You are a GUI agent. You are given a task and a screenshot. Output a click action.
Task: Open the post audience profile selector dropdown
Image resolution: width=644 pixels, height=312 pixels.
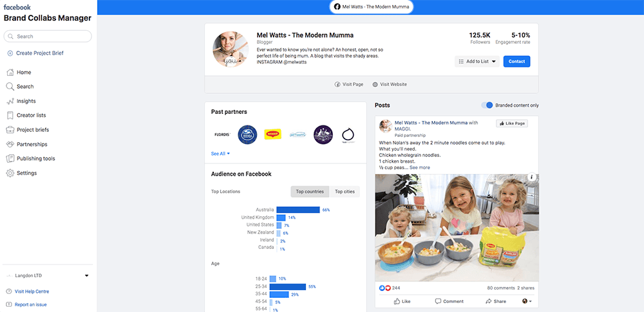(x=527, y=301)
